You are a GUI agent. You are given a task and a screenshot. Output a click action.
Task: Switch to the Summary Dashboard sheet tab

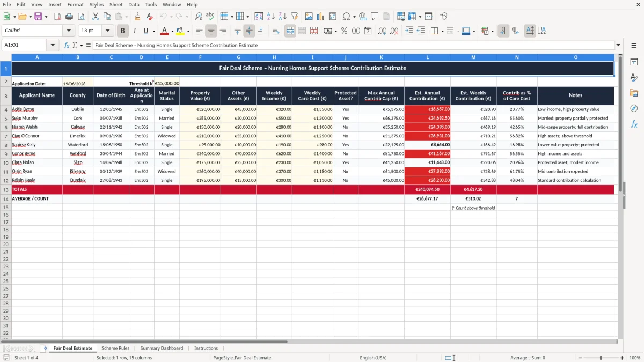[x=162, y=348]
